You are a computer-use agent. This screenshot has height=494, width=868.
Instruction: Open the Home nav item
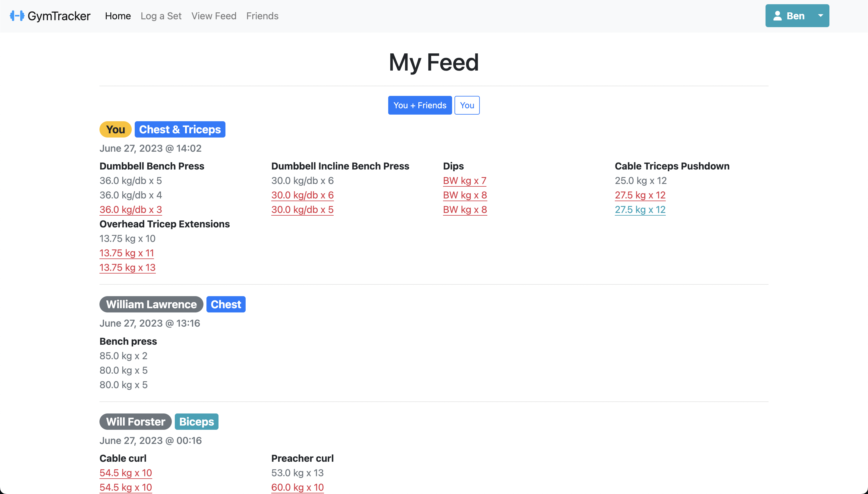[118, 16]
